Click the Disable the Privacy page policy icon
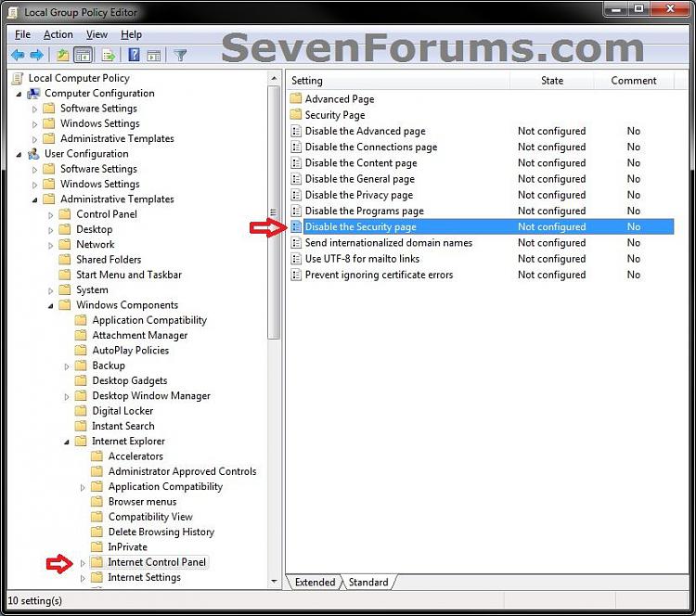This screenshot has width=696, height=616. (296, 195)
